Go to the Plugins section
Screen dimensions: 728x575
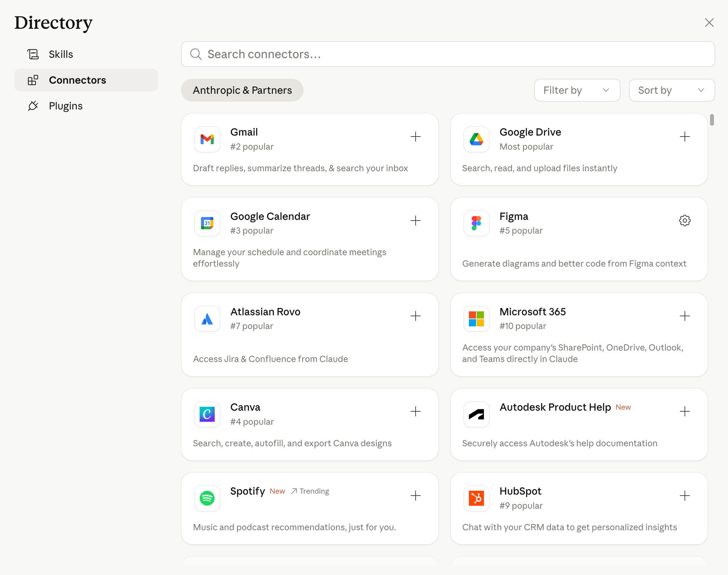click(86, 106)
